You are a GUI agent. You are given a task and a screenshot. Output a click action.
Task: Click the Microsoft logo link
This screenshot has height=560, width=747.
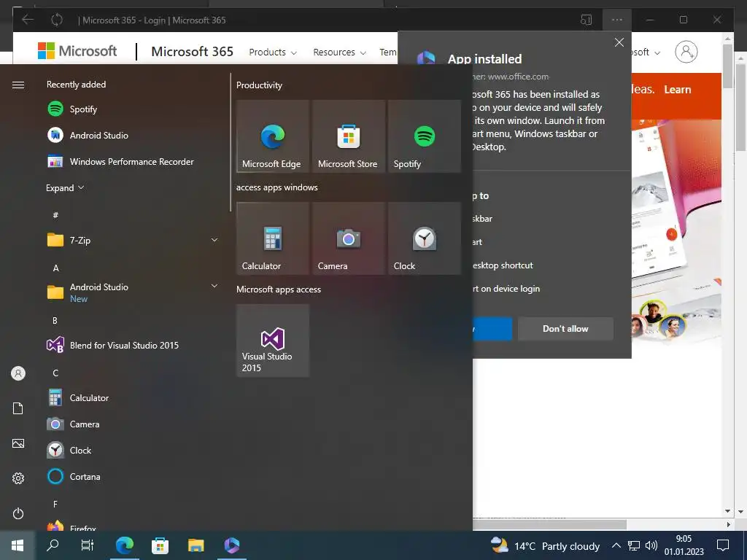point(77,50)
